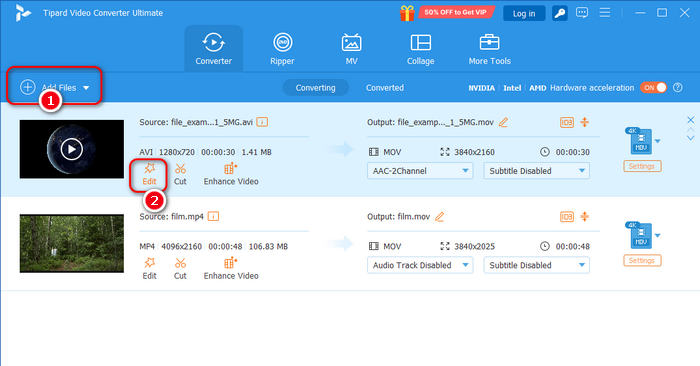Show the Converting list
This screenshot has width=700, height=366.
coord(315,87)
